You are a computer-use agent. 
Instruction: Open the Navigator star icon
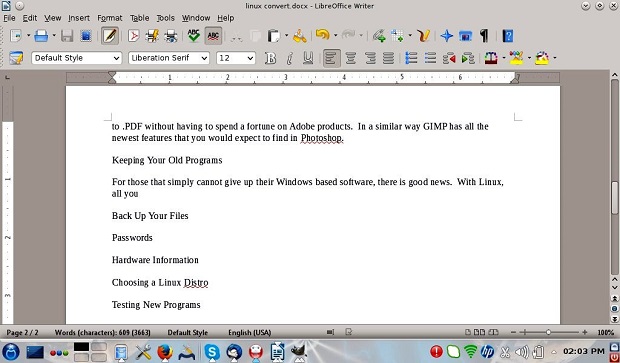point(447,36)
